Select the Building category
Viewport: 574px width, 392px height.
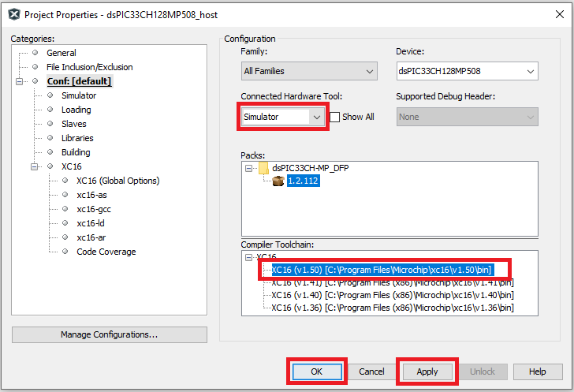pyautogui.click(x=76, y=152)
